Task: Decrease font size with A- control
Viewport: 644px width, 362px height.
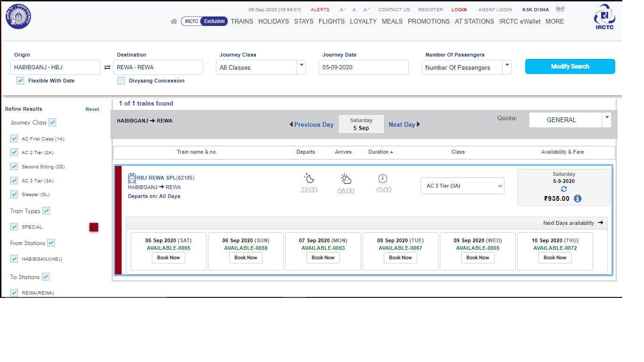Action: pos(343,10)
